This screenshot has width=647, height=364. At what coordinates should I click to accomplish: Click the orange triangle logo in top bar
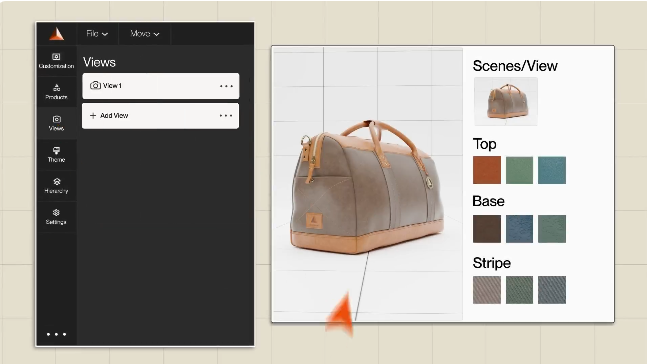57,34
